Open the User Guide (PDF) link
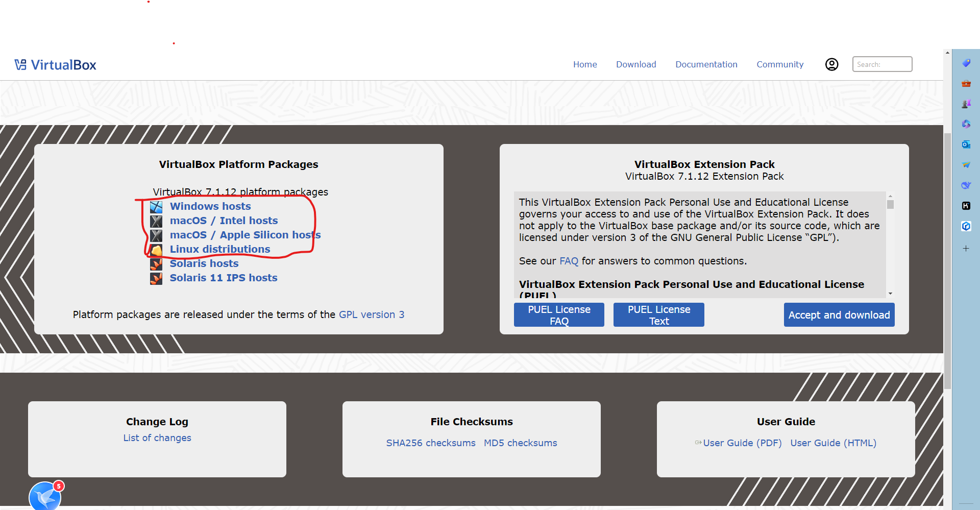Screen dimensions: 980x510 coord(742,443)
